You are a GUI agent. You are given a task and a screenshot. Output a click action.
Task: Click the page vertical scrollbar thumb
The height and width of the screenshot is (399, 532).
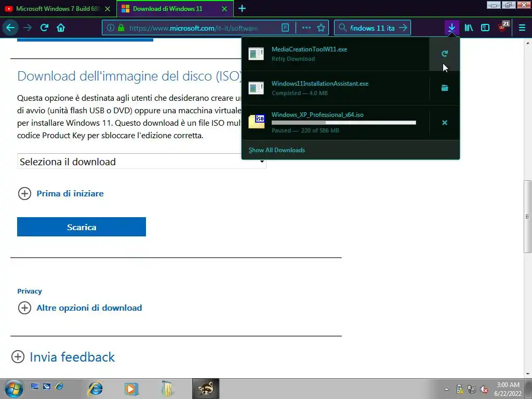(x=527, y=217)
